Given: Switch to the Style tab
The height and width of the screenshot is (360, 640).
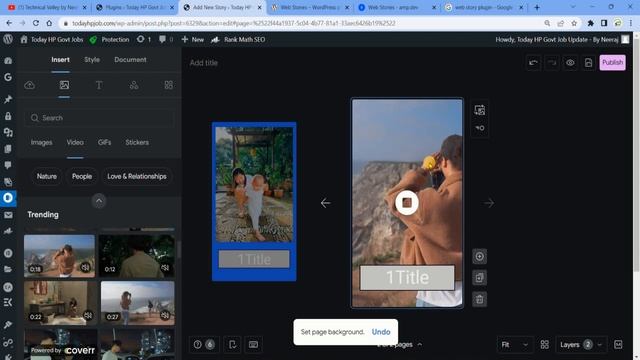Looking at the screenshot, I should [x=92, y=60].
